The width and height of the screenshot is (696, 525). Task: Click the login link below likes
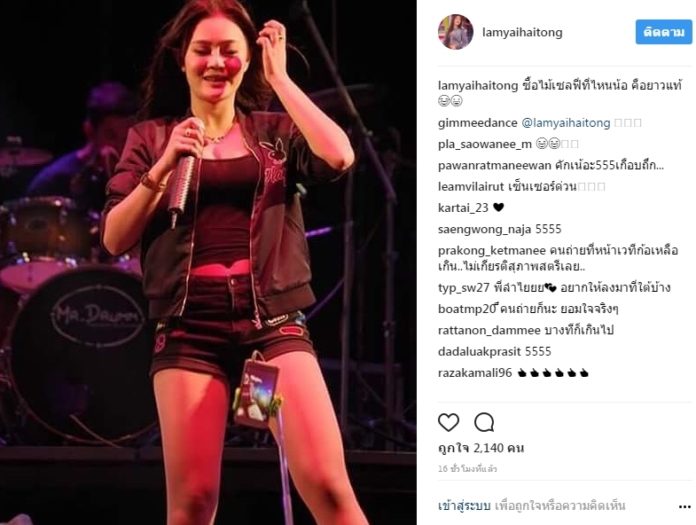coord(464,506)
